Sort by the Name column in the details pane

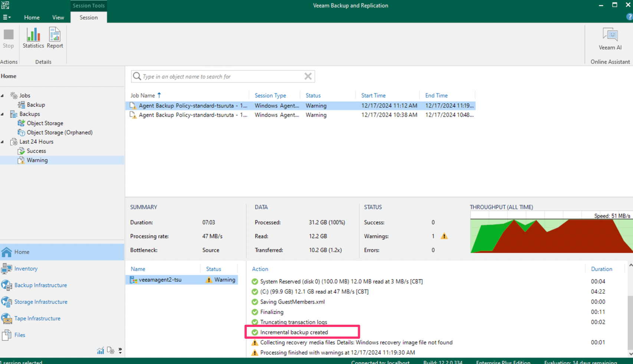[x=138, y=269]
